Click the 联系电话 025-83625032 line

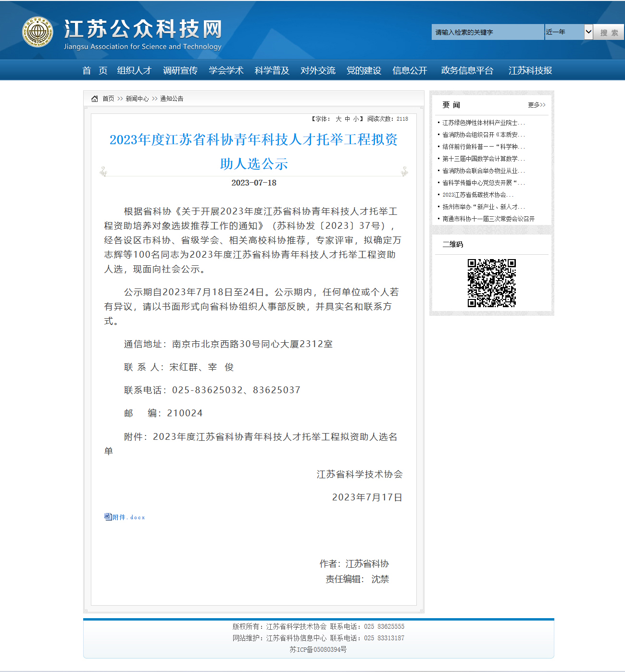[x=212, y=390]
